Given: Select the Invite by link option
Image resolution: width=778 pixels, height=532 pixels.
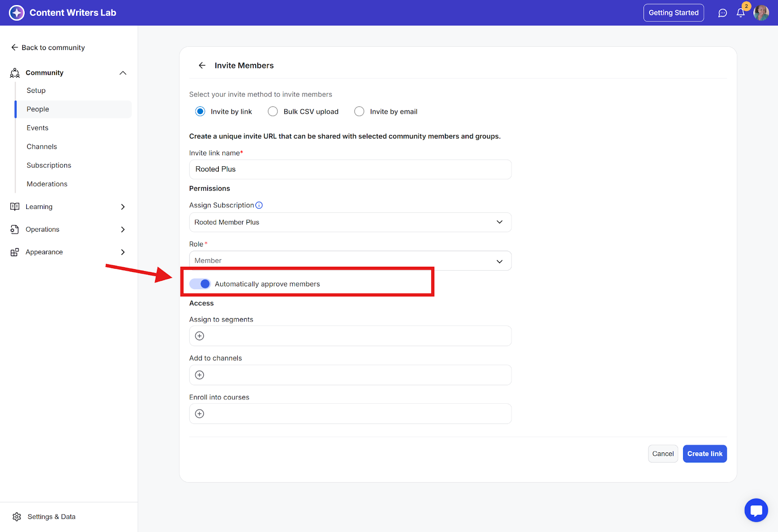Looking at the screenshot, I should (200, 112).
